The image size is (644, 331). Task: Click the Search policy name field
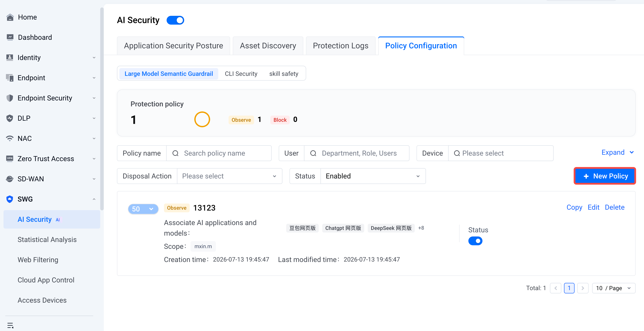click(x=219, y=153)
